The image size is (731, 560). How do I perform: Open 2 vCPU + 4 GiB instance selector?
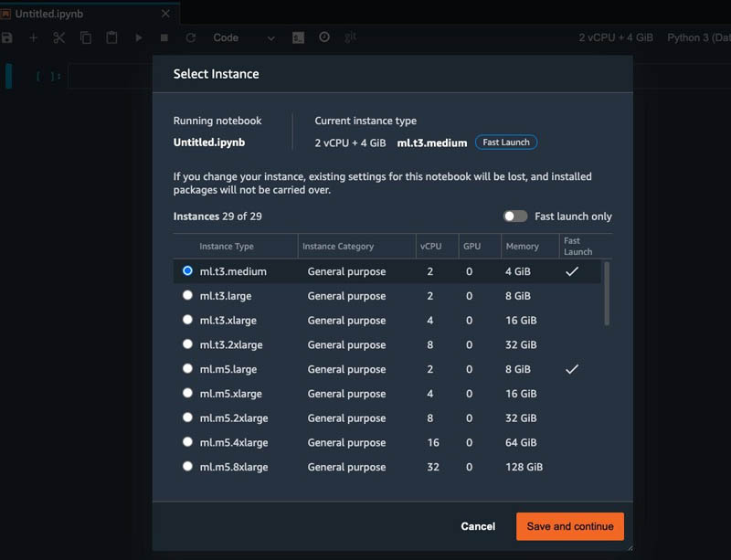point(615,37)
